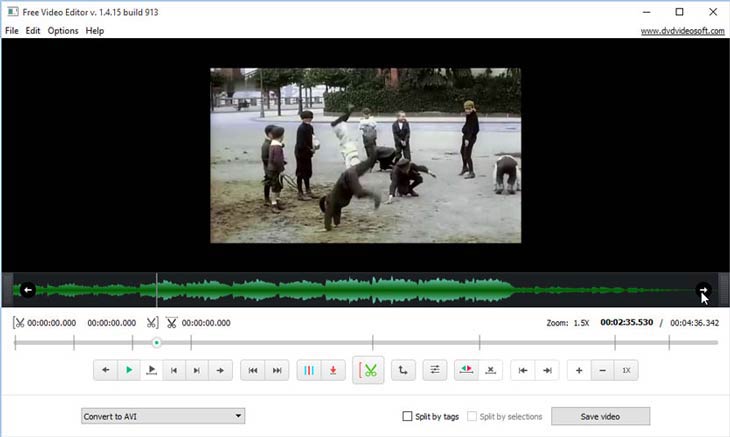
Task: Click the invert selection icon
Action: coord(466,370)
